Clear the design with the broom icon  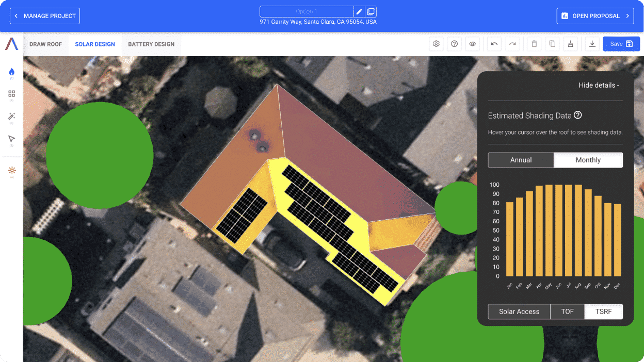click(x=570, y=44)
